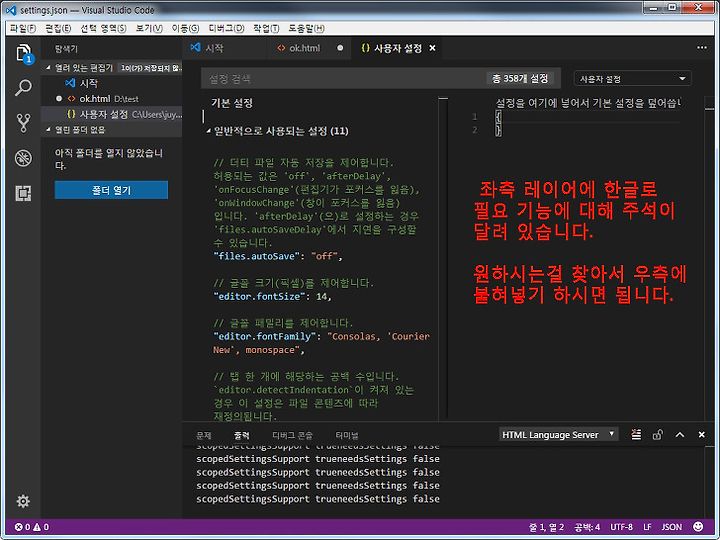Click the "files.autoSave" setting line
720x540 pixels.
click(x=278, y=256)
